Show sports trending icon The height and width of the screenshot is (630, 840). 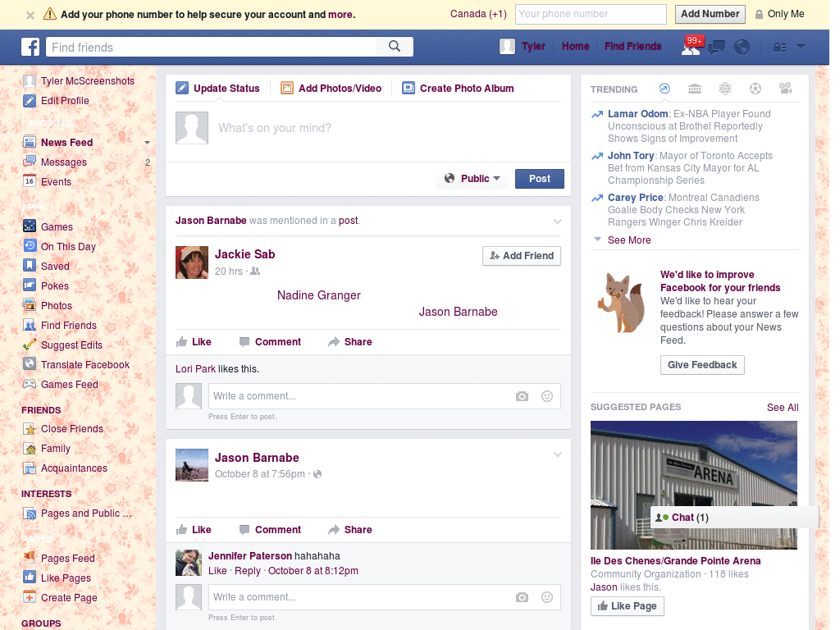[x=756, y=89]
